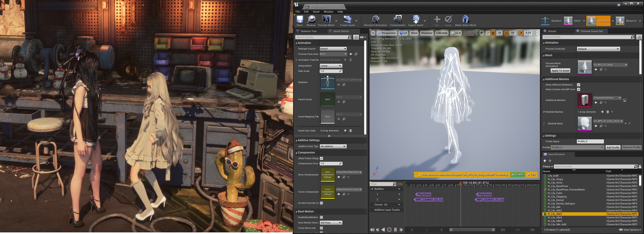Open the Preview Mesh tool
This screenshot has height=234, width=644.
(326, 21)
